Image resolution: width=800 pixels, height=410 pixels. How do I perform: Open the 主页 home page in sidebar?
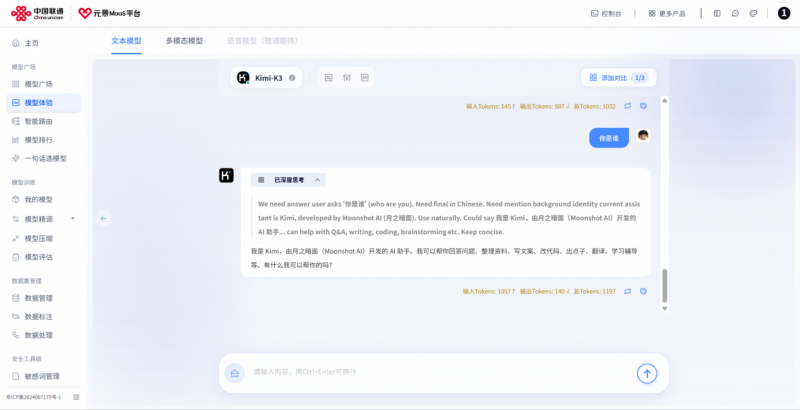[x=32, y=43]
